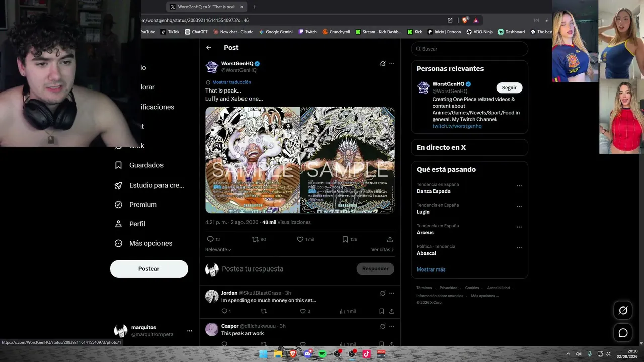
Task: Show hidden system tray icons
Action: click(568, 354)
